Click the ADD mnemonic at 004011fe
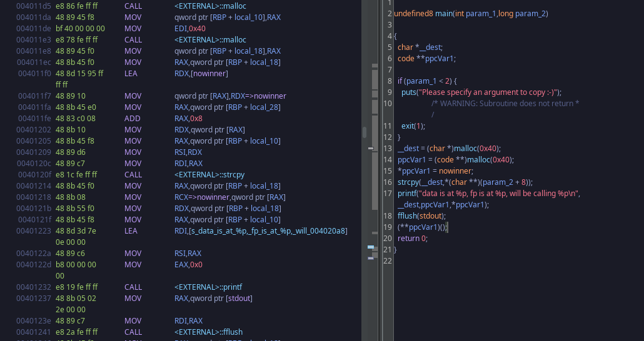Screen dimensions: 644x341 133,119
